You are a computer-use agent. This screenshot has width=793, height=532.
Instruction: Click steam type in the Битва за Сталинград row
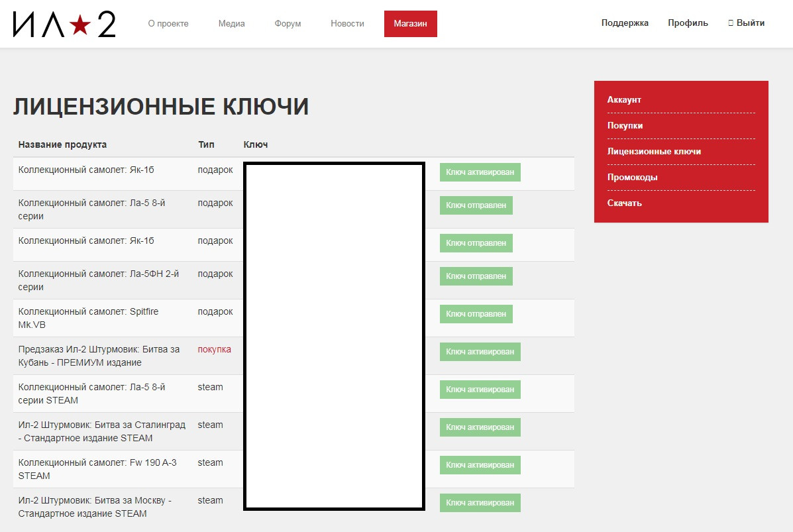tap(211, 425)
